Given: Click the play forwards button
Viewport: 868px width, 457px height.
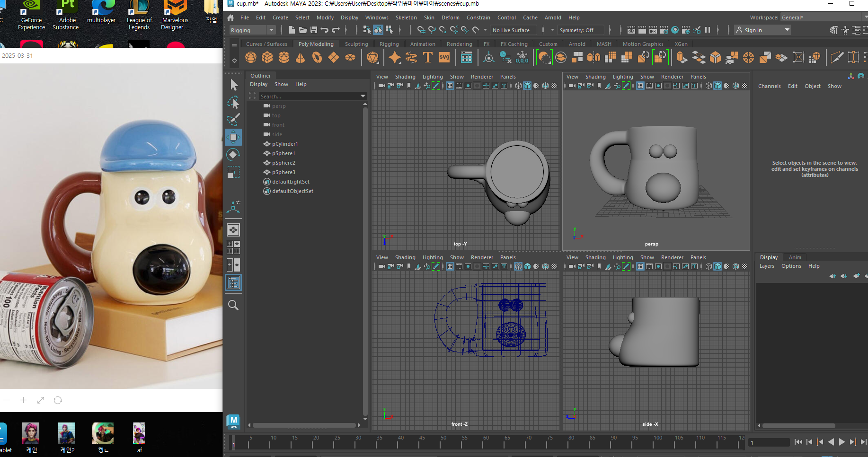Looking at the screenshot, I should [x=841, y=442].
